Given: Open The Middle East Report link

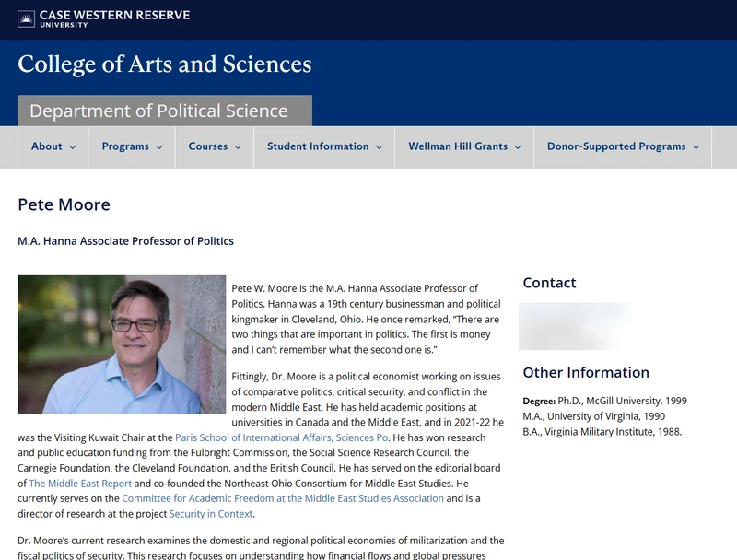Looking at the screenshot, I should (x=80, y=484).
